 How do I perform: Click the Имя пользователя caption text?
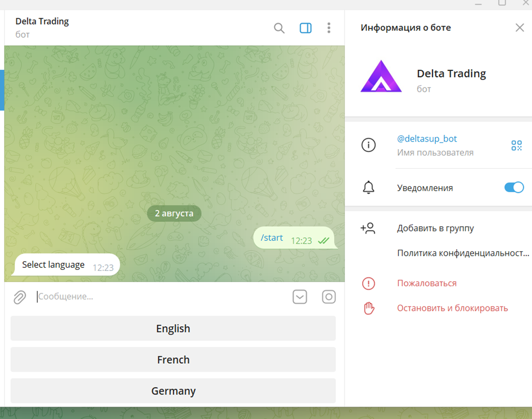tap(435, 152)
